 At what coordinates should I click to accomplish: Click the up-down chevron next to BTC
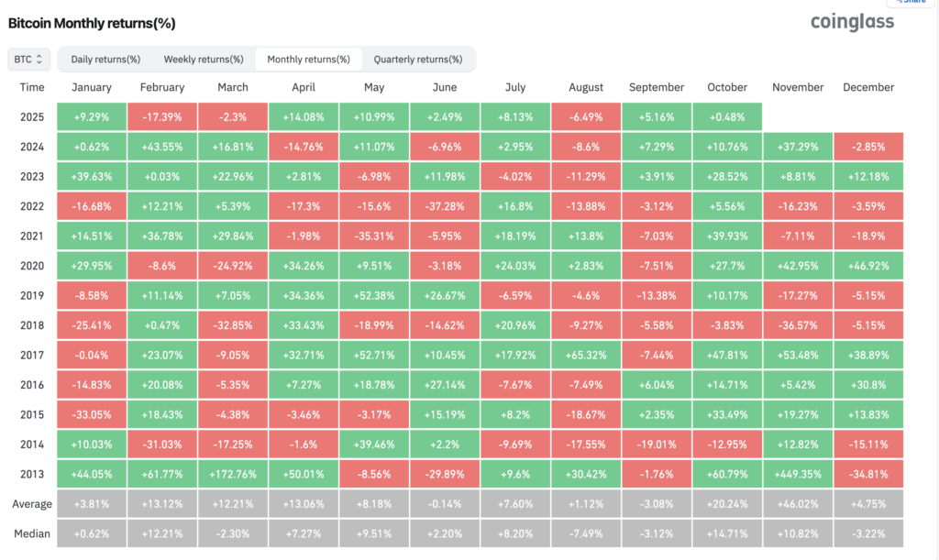[39, 60]
